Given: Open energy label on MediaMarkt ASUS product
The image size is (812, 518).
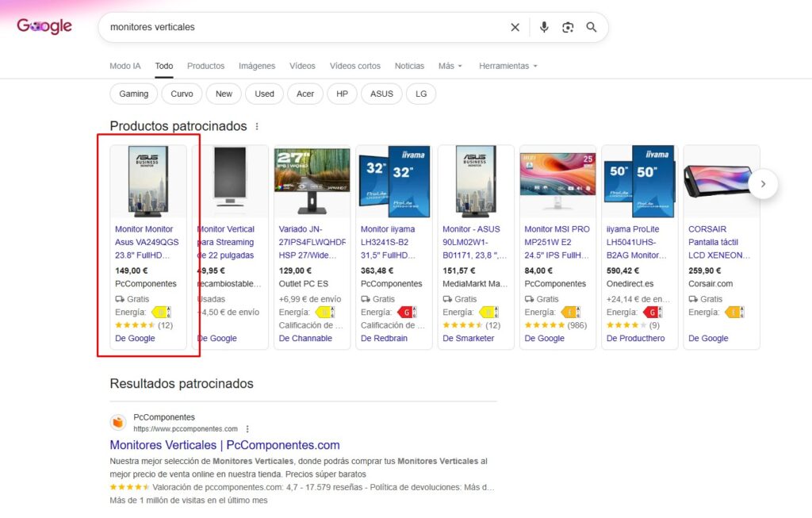Looking at the screenshot, I should point(488,313).
